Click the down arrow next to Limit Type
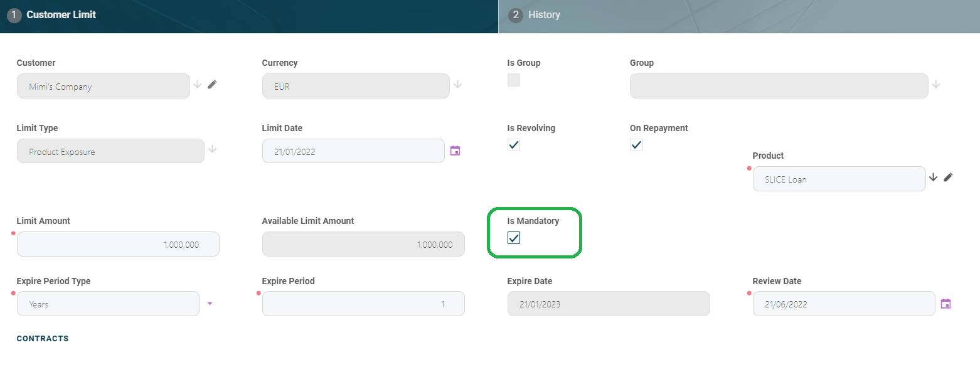The image size is (980, 367). (213, 149)
